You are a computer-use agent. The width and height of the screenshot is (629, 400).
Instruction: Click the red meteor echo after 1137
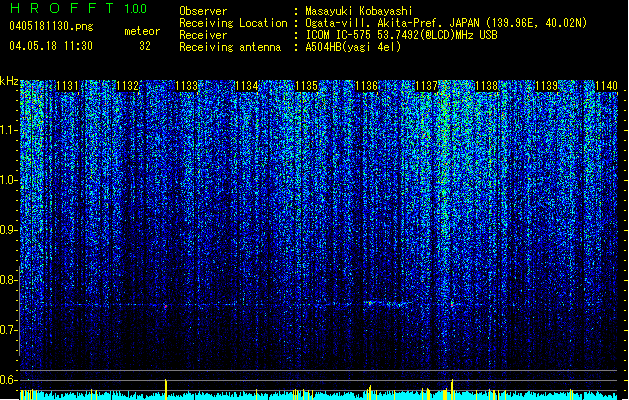pos(452,305)
